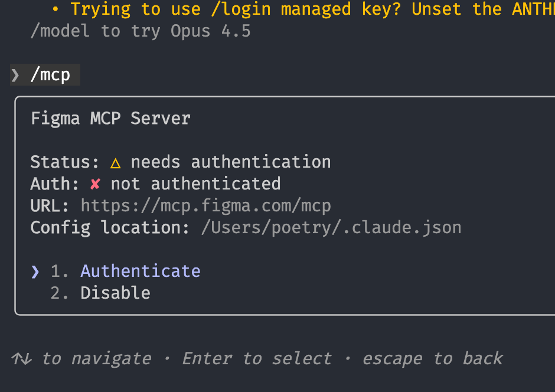Click the up-down navigate arrows icon
Viewport: 555px width, 392px height.
coord(21,359)
